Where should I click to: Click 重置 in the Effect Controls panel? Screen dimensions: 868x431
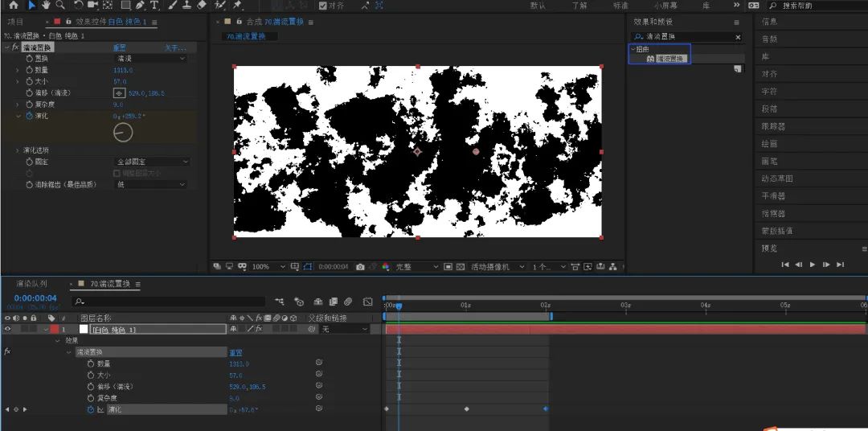[120, 47]
